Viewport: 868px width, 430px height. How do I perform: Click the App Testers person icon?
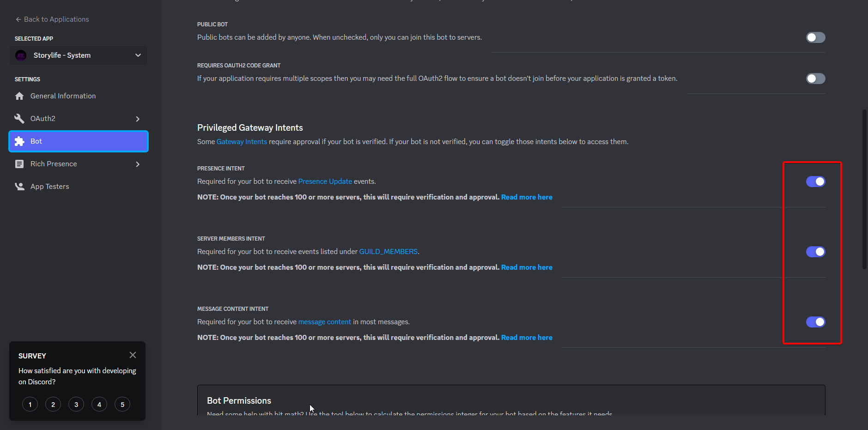click(x=19, y=187)
